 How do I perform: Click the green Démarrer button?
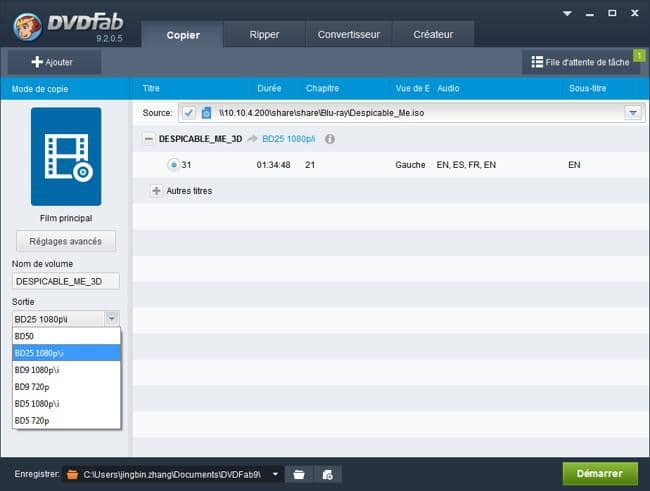(600, 474)
